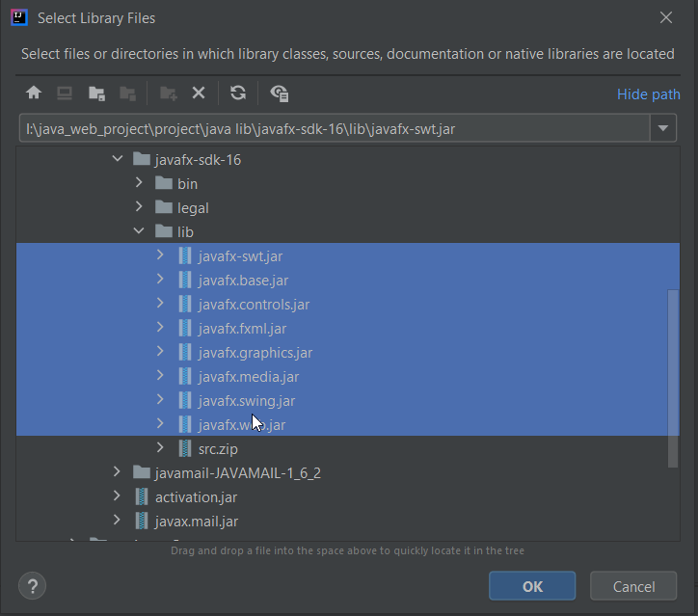
Task: Go to Home directory icon
Action: pos(34,93)
